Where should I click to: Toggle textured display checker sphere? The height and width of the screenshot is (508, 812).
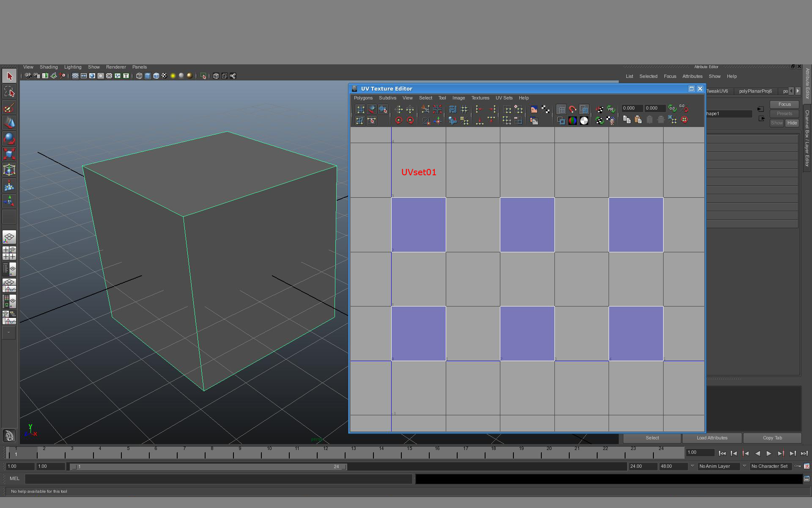(x=165, y=76)
